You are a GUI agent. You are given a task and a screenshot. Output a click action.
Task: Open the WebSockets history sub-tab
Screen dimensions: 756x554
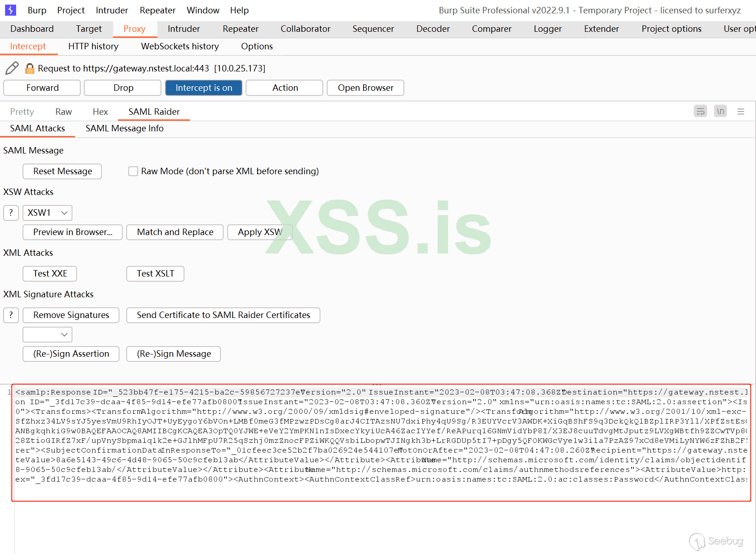(x=180, y=46)
